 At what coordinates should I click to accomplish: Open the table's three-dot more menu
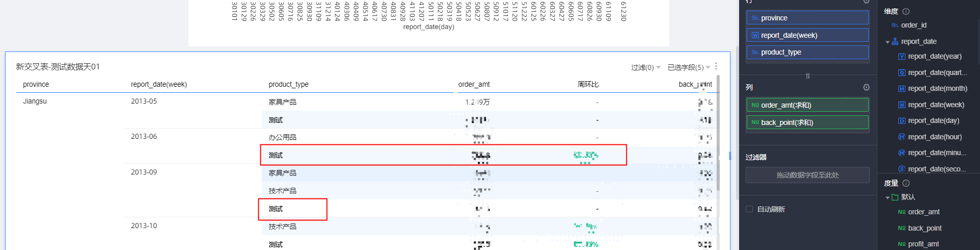coord(716,66)
